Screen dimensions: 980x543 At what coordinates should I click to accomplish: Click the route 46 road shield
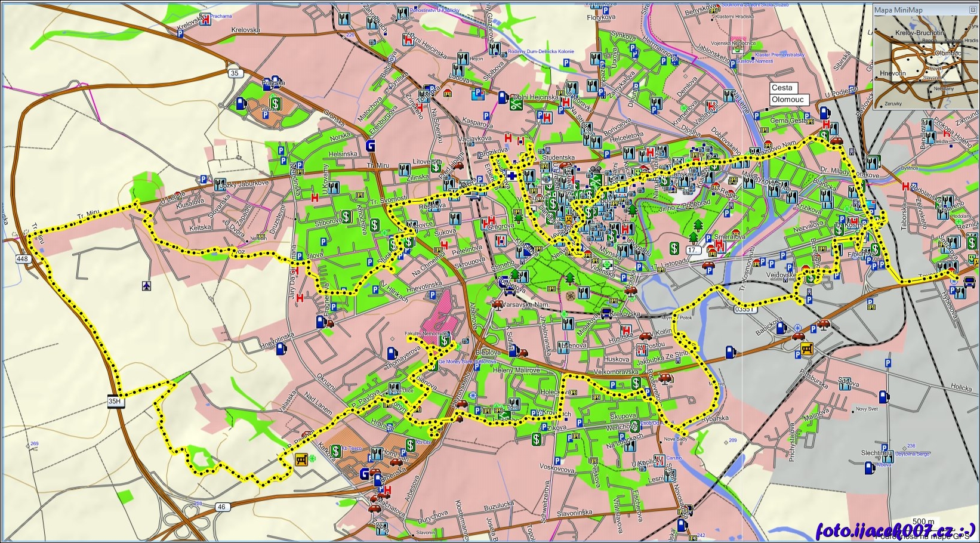pos(221,507)
